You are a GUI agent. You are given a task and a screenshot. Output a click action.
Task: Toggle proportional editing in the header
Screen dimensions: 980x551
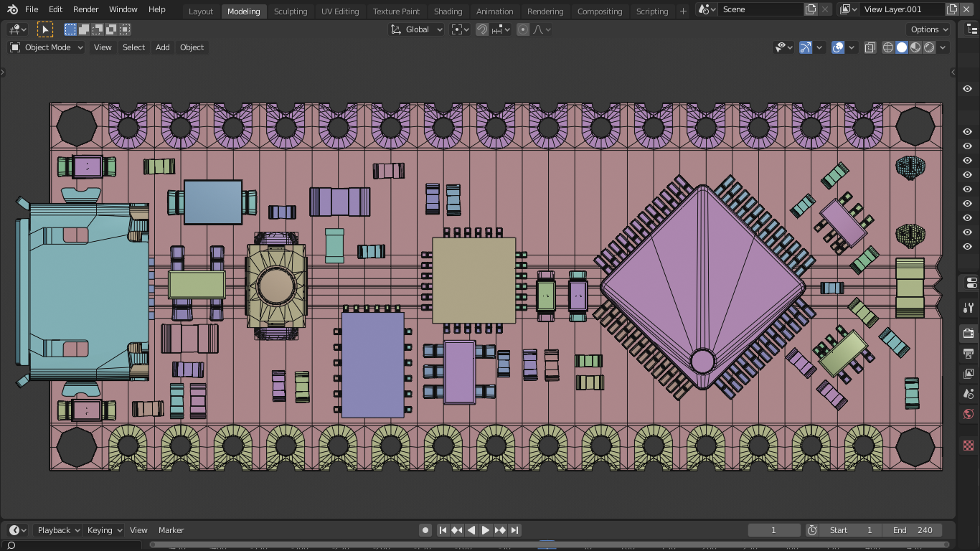click(x=522, y=29)
